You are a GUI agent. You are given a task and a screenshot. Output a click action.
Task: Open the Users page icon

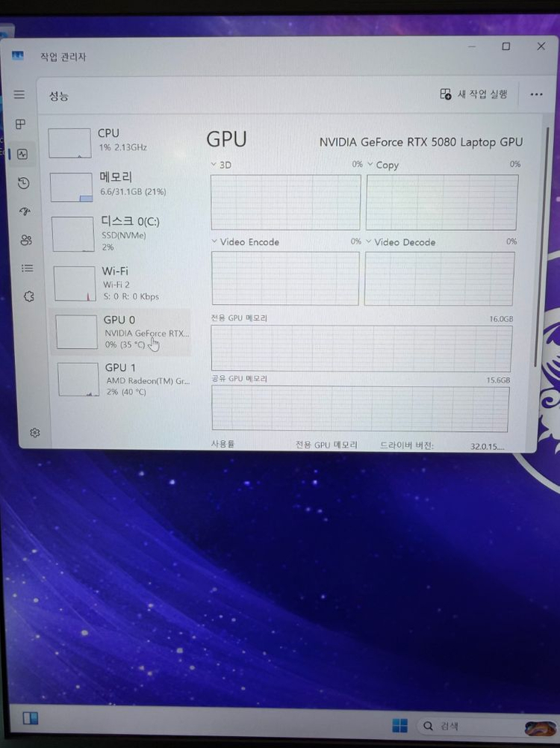(26, 239)
